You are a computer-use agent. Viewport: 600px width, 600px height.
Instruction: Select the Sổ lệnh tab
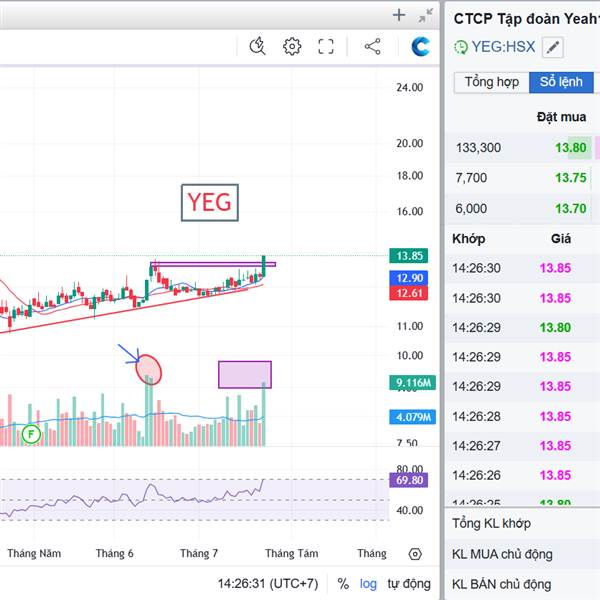[561, 82]
